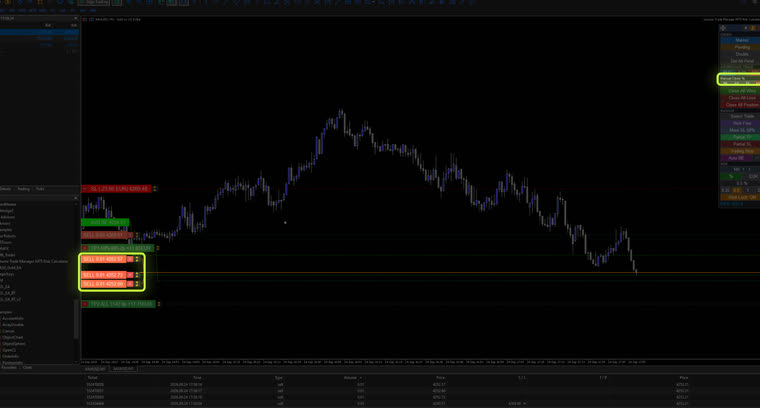Click the arrows next to SL label
The image size is (760, 408).
click(x=155, y=188)
